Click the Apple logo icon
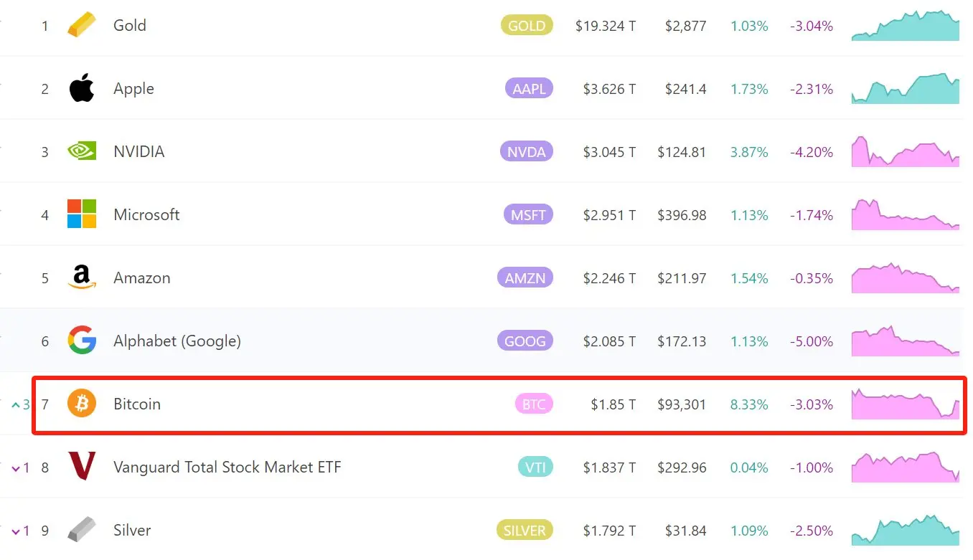Image resolution: width=973 pixels, height=560 pixels. tap(81, 89)
